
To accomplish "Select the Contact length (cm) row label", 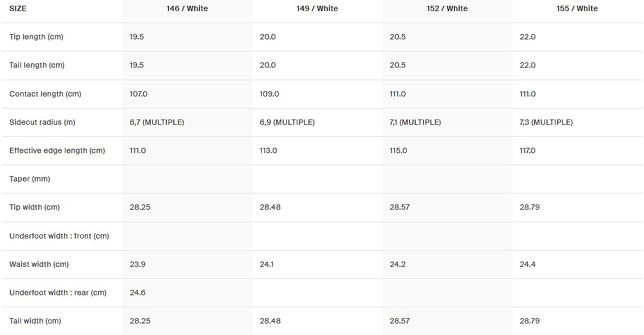I will (x=45, y=94).
